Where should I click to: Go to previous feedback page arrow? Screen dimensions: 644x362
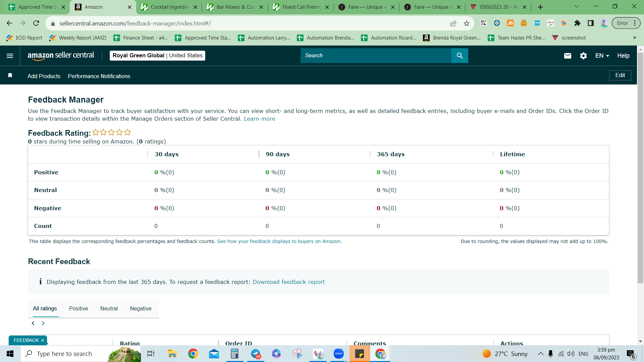pos(33,323)
